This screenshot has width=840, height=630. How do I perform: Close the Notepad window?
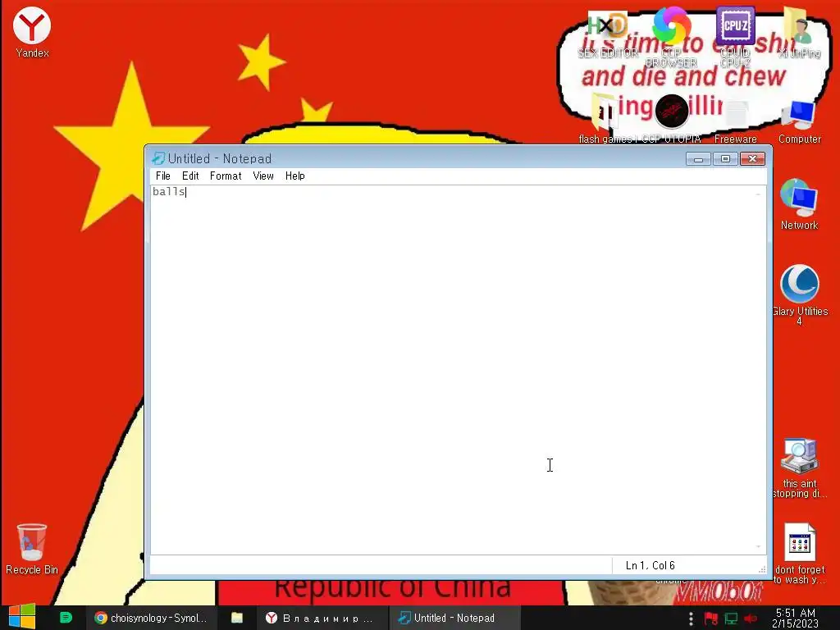(x=753, y=158)
